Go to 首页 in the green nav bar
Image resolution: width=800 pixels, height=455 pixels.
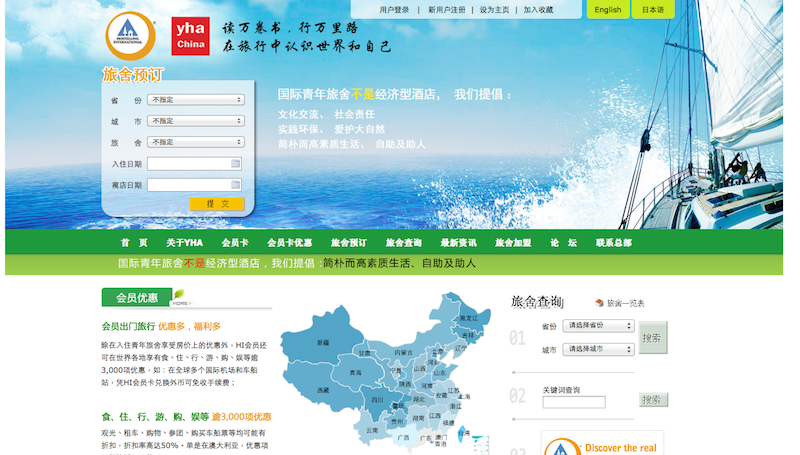coord(134,243)
